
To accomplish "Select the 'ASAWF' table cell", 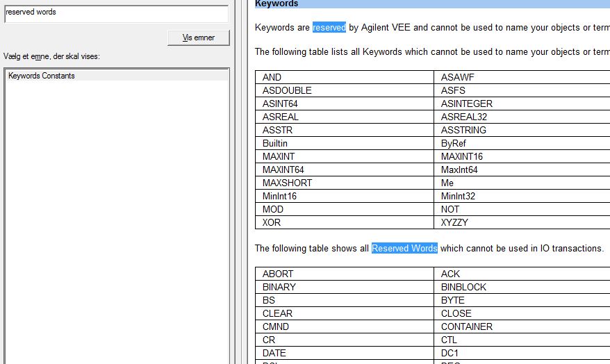I will tap(457, 78).
